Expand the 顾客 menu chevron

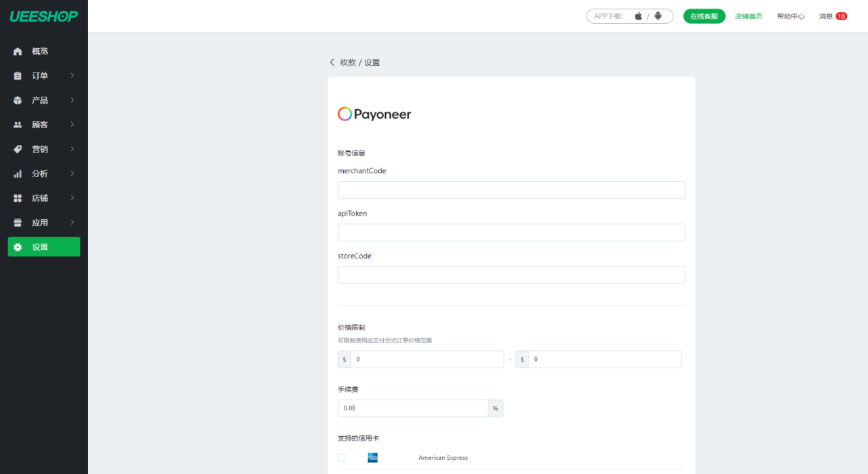click(x=73, y=125)
